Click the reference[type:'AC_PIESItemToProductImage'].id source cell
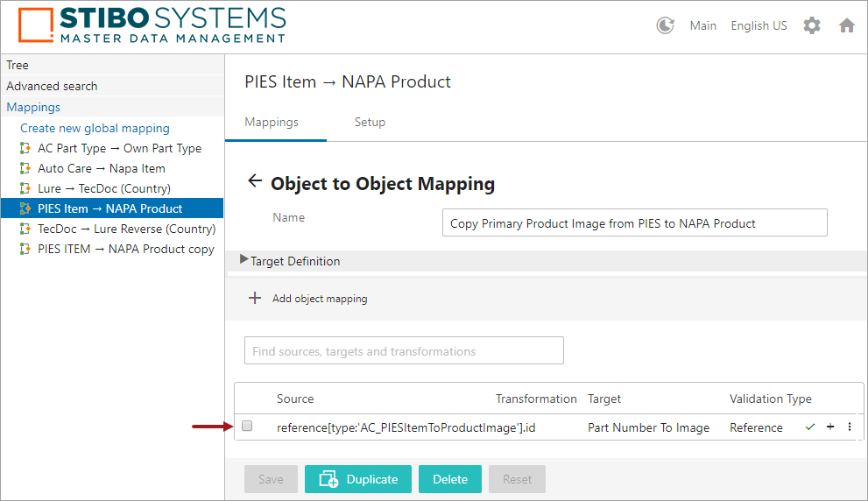 pyautogui.click(x=406, y=427)
